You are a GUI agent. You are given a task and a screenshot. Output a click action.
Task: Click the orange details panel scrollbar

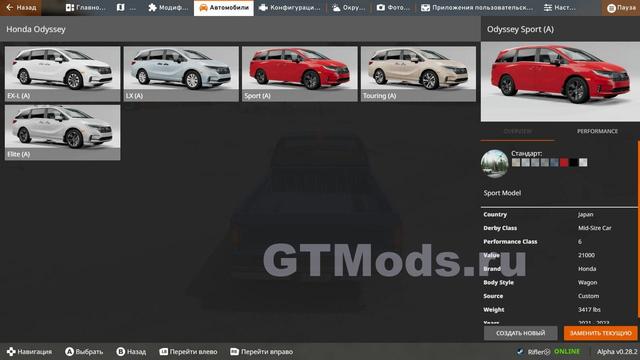point(638,229)
